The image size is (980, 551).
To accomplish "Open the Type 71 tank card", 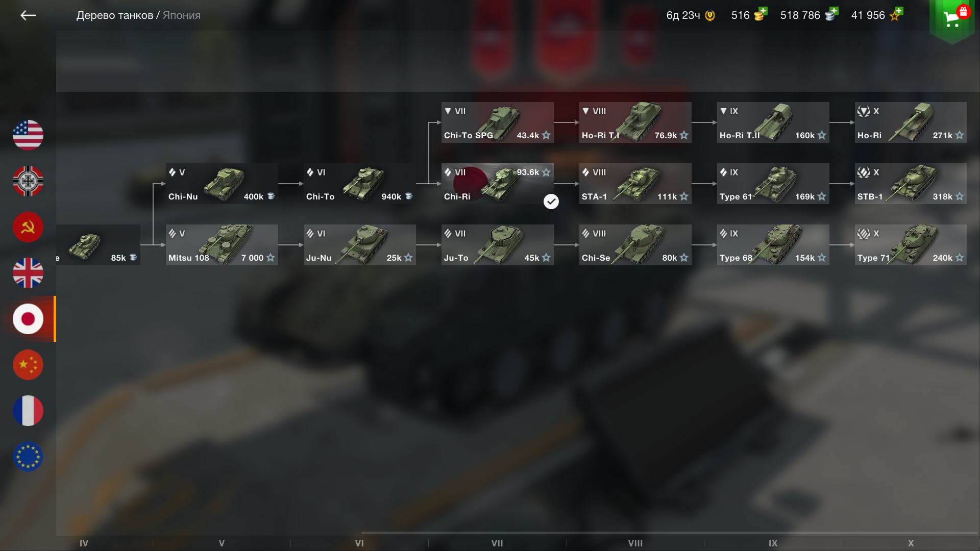I will 911,245.
